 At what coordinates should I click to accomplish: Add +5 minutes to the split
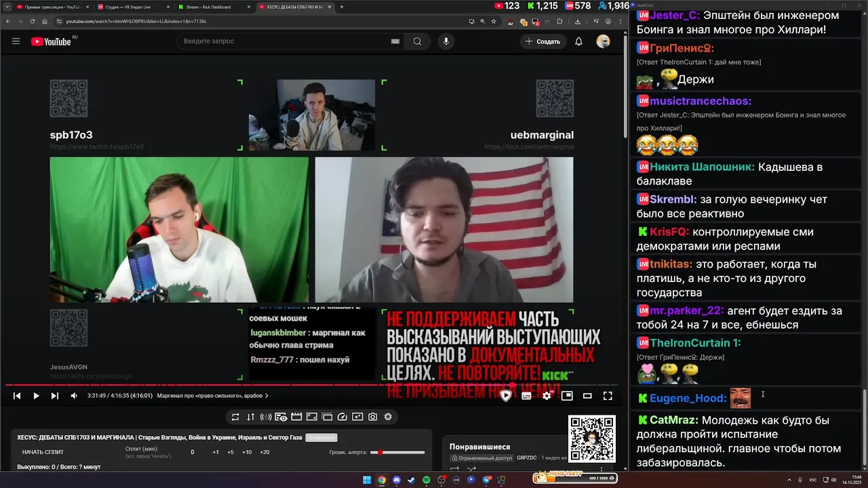(x=231, y=452)
